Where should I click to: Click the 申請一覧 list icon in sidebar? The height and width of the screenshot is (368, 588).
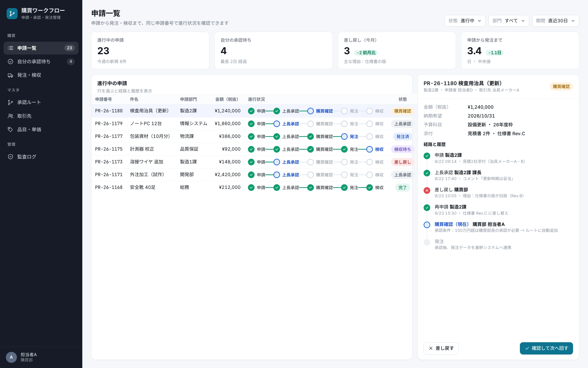click(10, 48)
